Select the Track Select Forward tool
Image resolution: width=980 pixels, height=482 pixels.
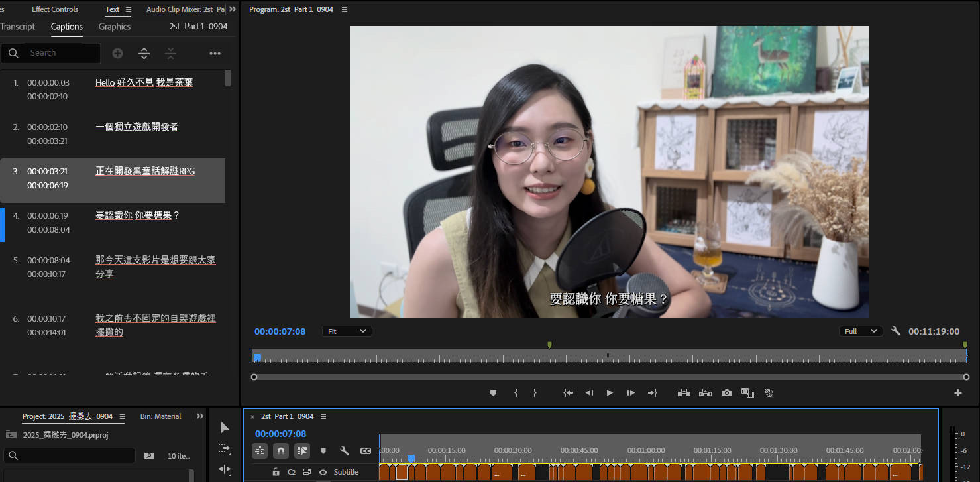225,449
